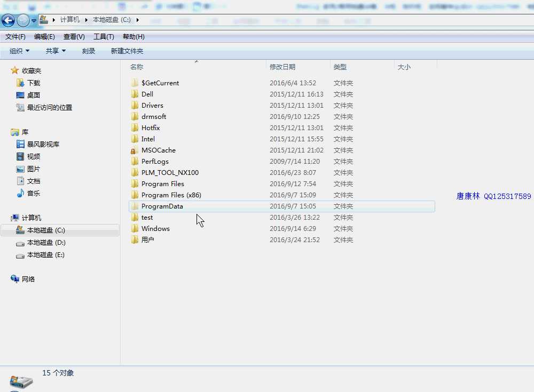The width and height of the screenshot is (534, 392).
Task: Select the Program Files folder name
Action: [163, 184]
